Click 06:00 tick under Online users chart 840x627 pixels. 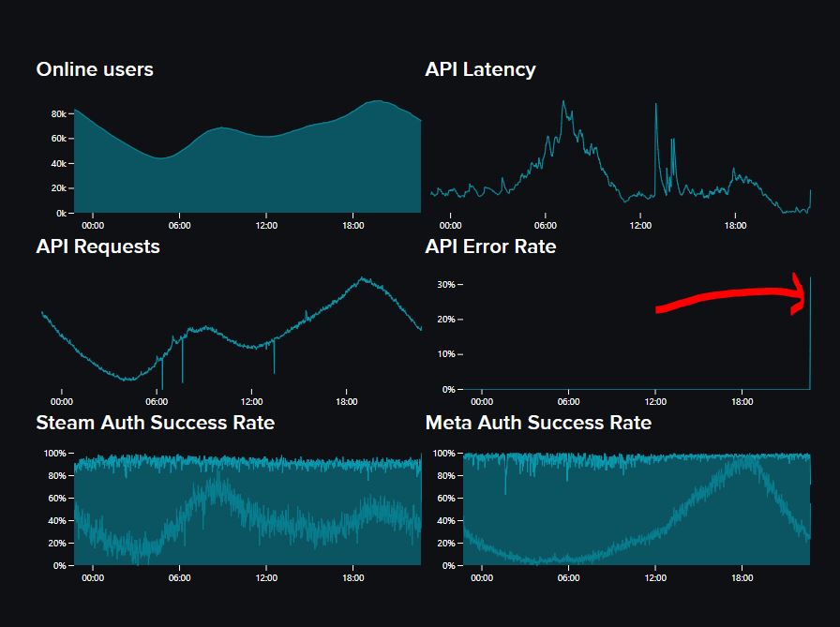[179, 226]
